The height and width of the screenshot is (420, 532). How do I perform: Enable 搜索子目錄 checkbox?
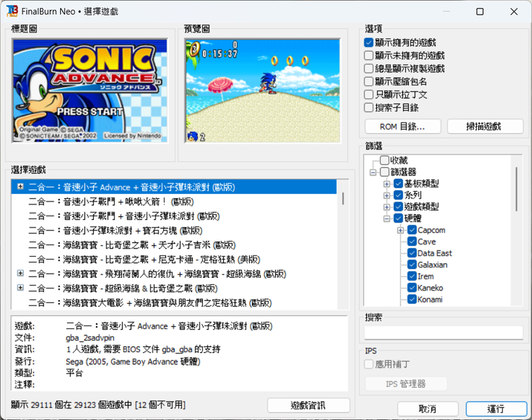368,108
